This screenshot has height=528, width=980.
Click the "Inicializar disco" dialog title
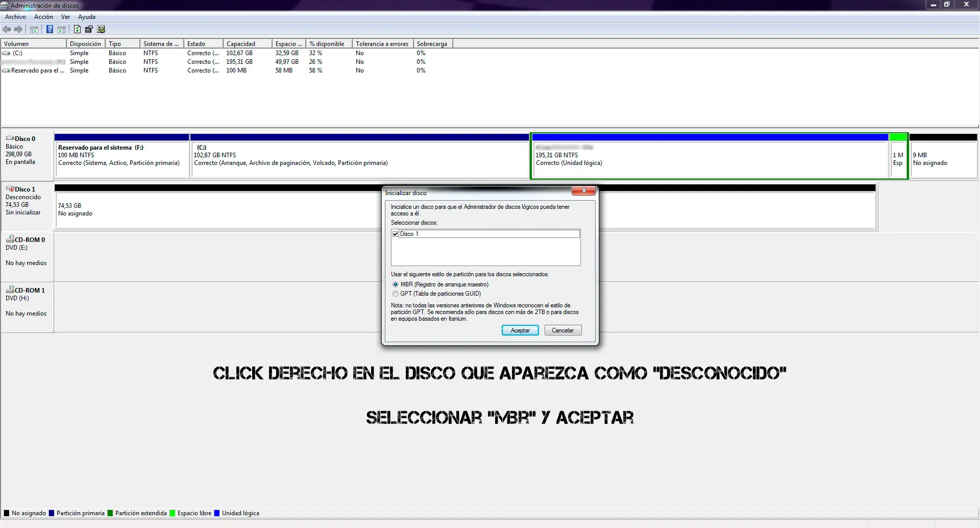pyautogui.click(x=406, y=193)
